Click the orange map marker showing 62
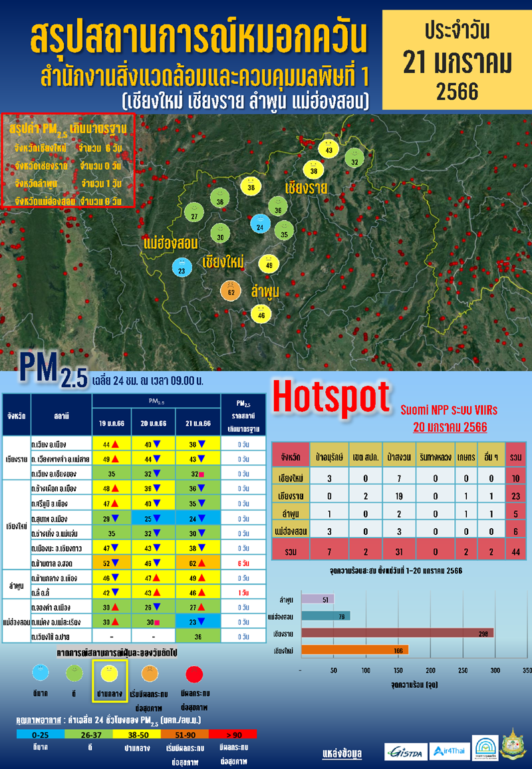 click(x=231, y=291)
